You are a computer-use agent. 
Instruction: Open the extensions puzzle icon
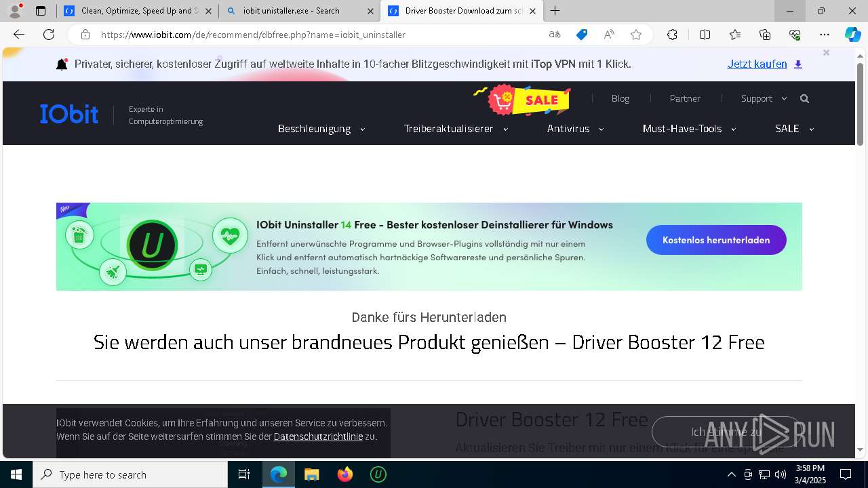click(x=672, y=35)
